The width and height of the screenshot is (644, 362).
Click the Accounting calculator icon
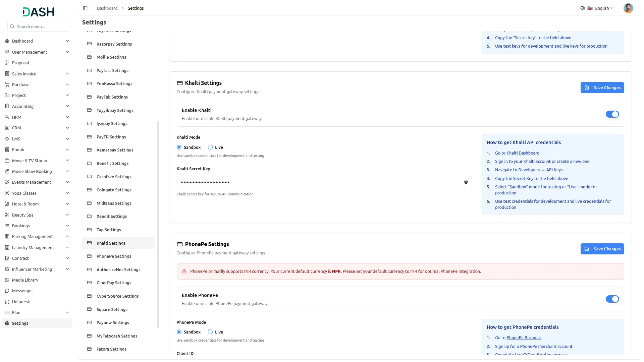7,106
